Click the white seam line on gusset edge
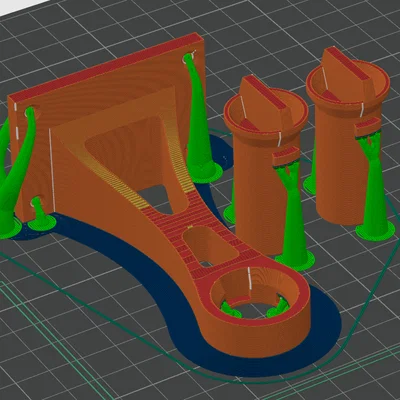Screen dimensions: 400x400 point(51,170)
